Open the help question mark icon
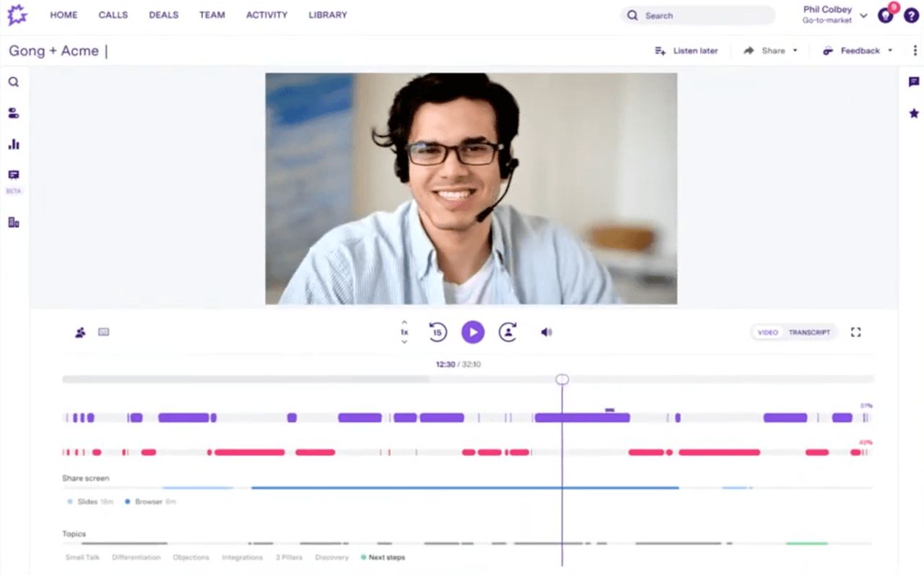Screen dimensions: 924x575 [x=911, y=15]
